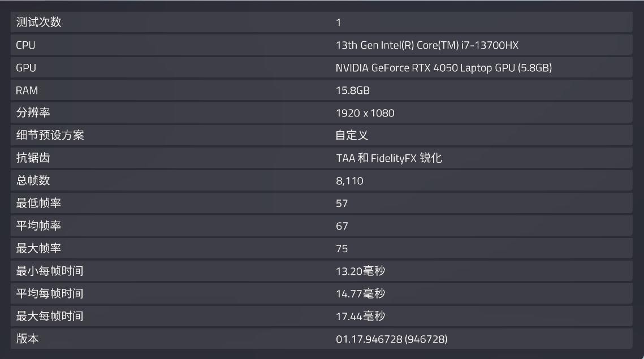
Task: Click the total frames value 8,110
Action: (x=348, y=180)
